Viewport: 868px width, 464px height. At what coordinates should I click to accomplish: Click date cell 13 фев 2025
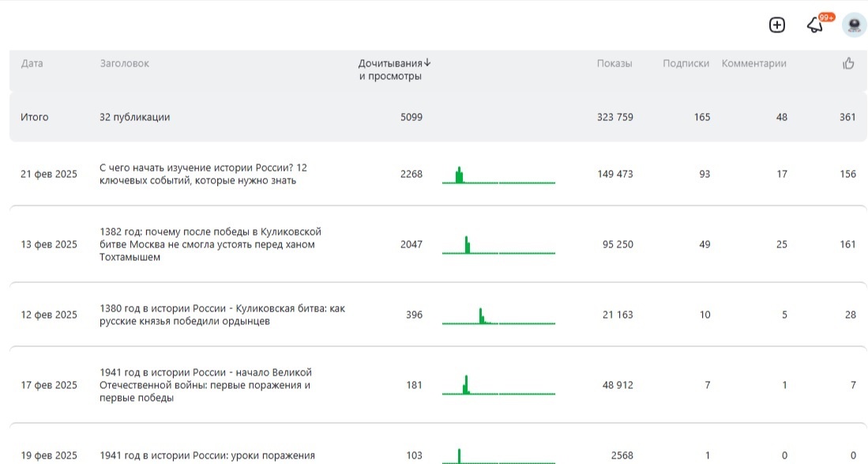click(49, 244)
